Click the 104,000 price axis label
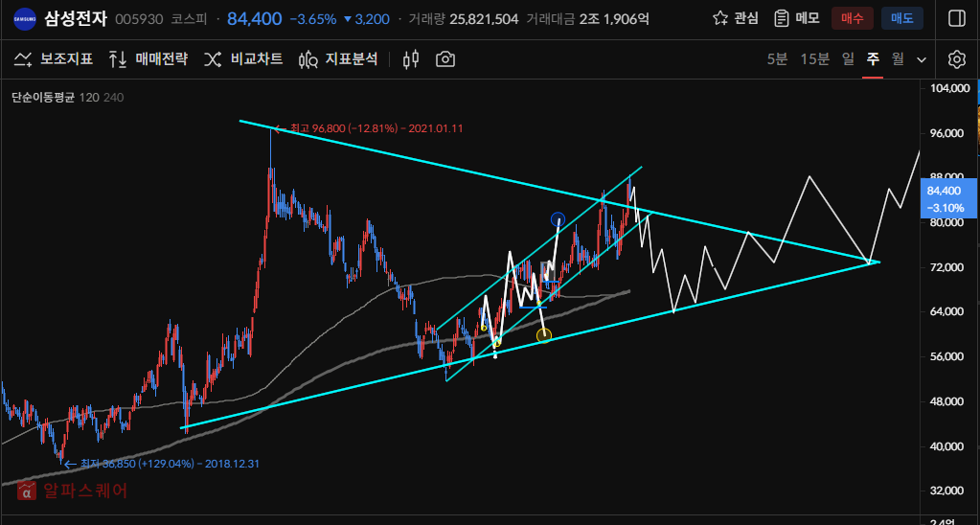The width and height of the screenshot is (980, 525). tap(949, 89)
